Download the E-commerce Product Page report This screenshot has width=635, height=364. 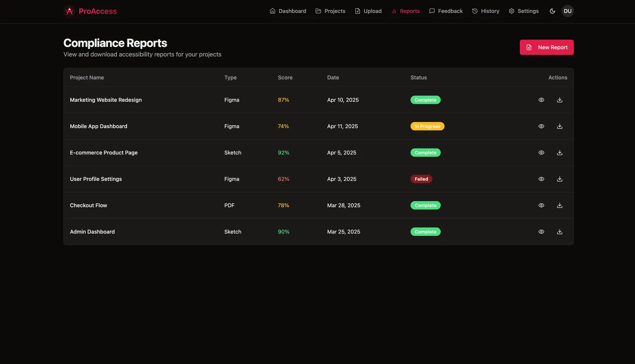coord(560,152)
